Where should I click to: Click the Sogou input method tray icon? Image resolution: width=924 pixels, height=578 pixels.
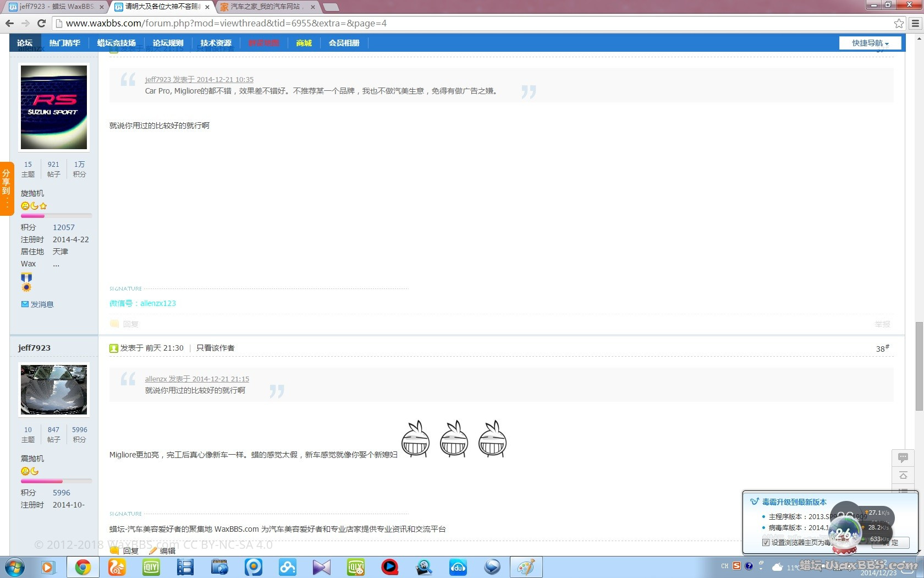pos(736,566)
